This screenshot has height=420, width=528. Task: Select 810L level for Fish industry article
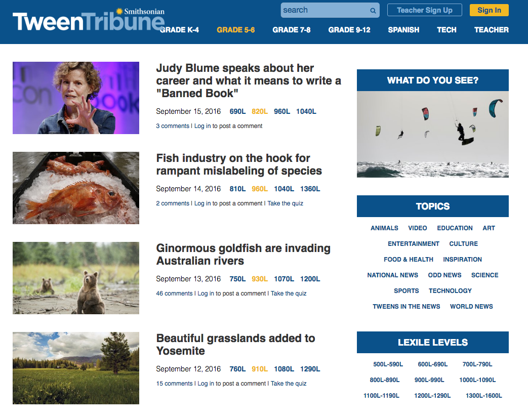pyautogui.click(x=237, y=189)
